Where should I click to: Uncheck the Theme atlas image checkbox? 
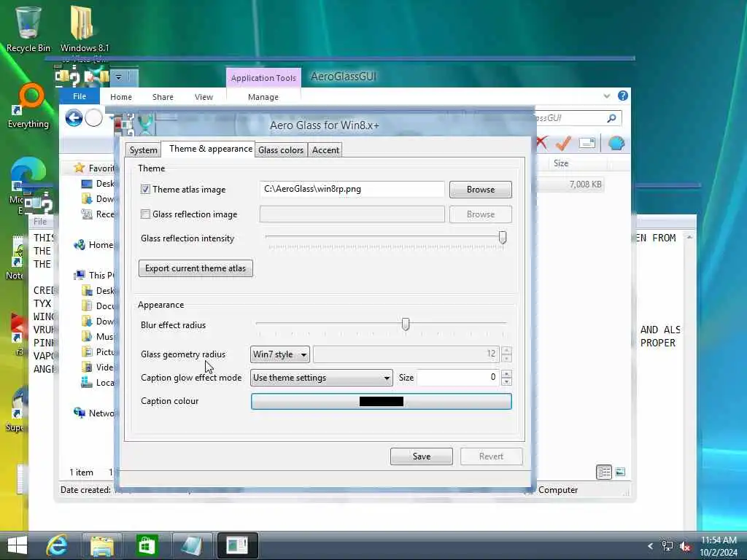click(145, 189)
